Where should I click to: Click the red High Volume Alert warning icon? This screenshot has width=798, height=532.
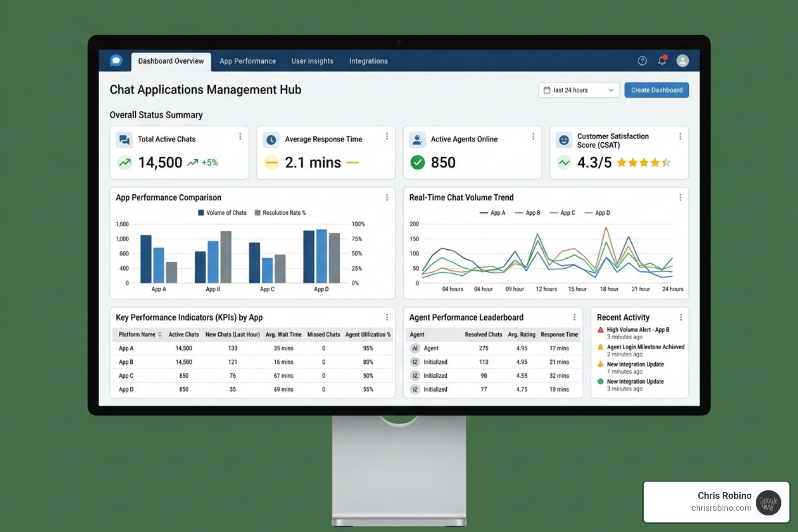601,330
